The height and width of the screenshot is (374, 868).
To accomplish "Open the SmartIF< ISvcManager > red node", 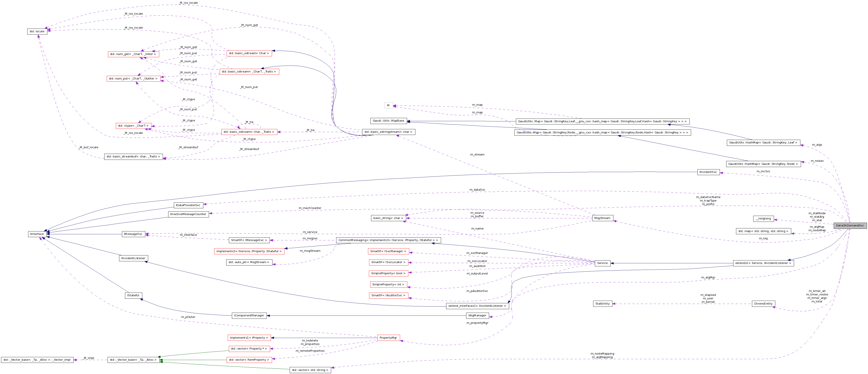I will coord(388,251).
